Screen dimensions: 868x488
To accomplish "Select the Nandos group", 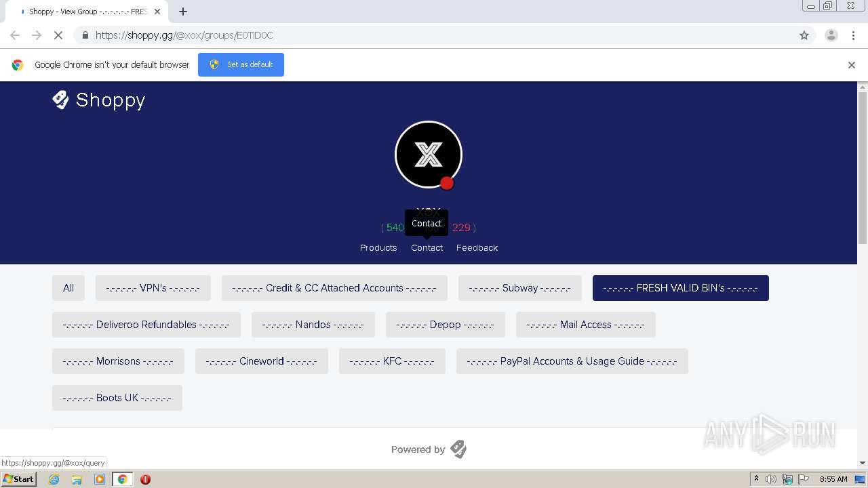I will [x=313, y=325].
